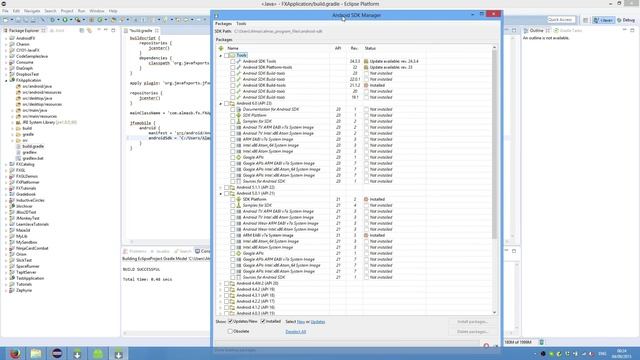
Task: Select src/android/java in Package Explorer
Action: coord(37,87)
